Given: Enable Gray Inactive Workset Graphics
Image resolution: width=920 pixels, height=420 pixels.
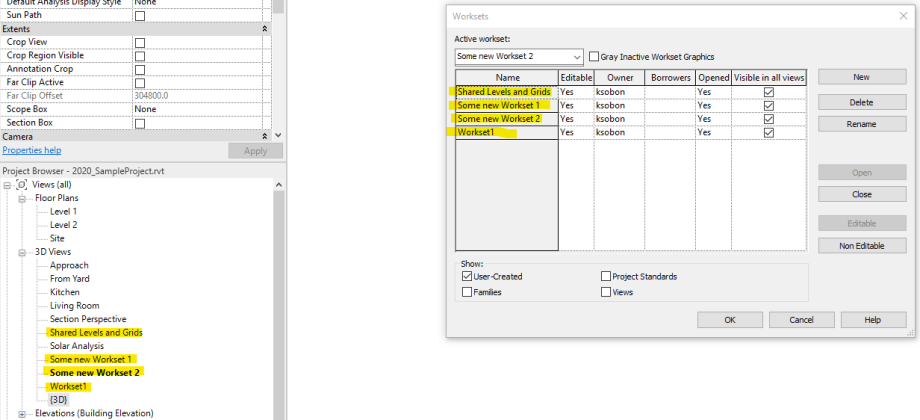Looking at the screenshot, I should (x=594, y=57).
